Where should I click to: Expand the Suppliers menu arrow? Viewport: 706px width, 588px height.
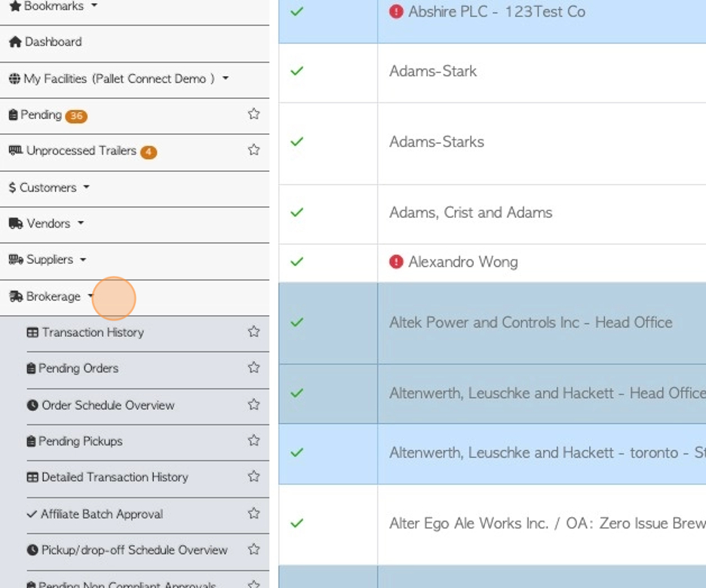tap(83, 259)
